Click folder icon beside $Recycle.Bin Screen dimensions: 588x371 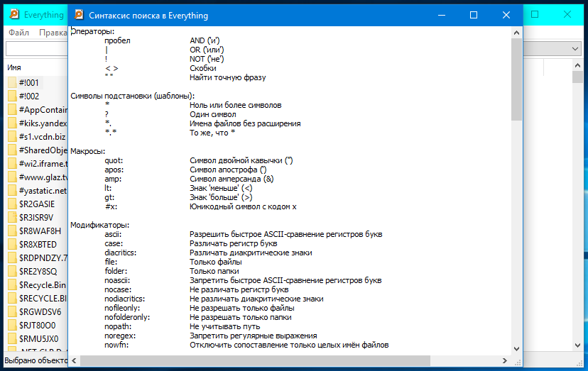(x=12, y=284)
